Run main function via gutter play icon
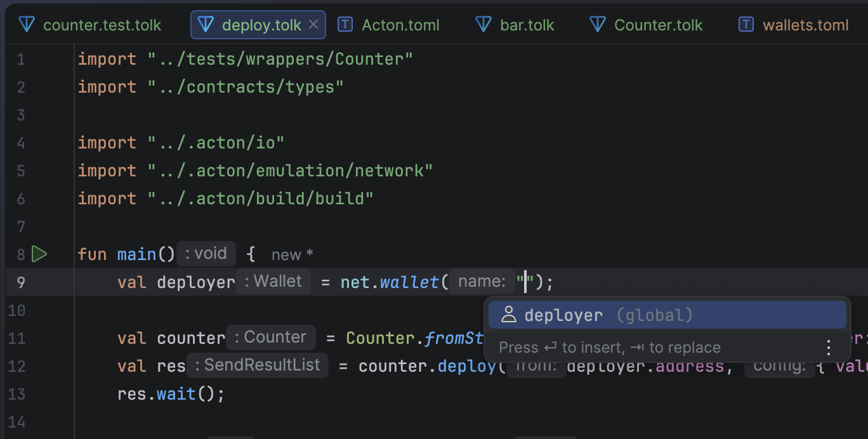This screenshot has height=439, width=868. pyautogui.click(x=39, y=254)
